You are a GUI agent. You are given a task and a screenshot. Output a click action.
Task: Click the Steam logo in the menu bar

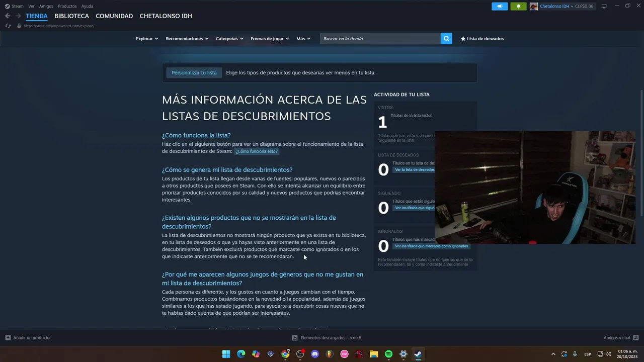click(7, 6)
